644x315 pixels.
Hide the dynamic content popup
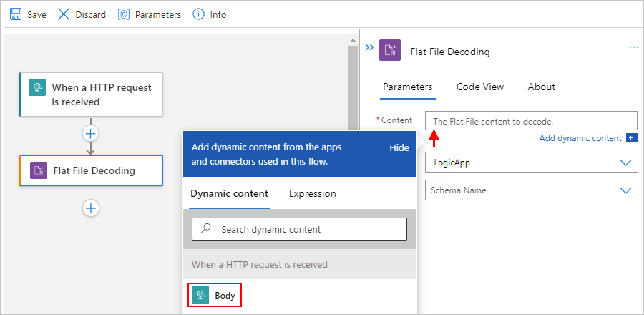point(399,147)
